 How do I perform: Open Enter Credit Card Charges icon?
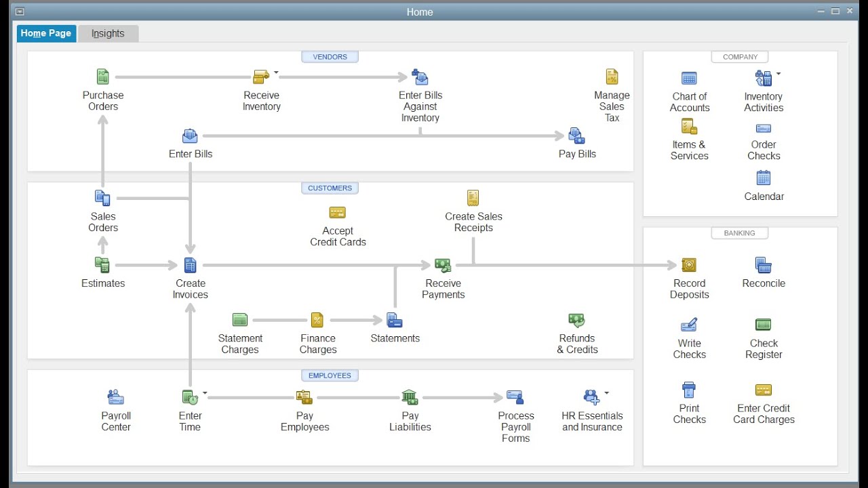(x=764, y=390)
